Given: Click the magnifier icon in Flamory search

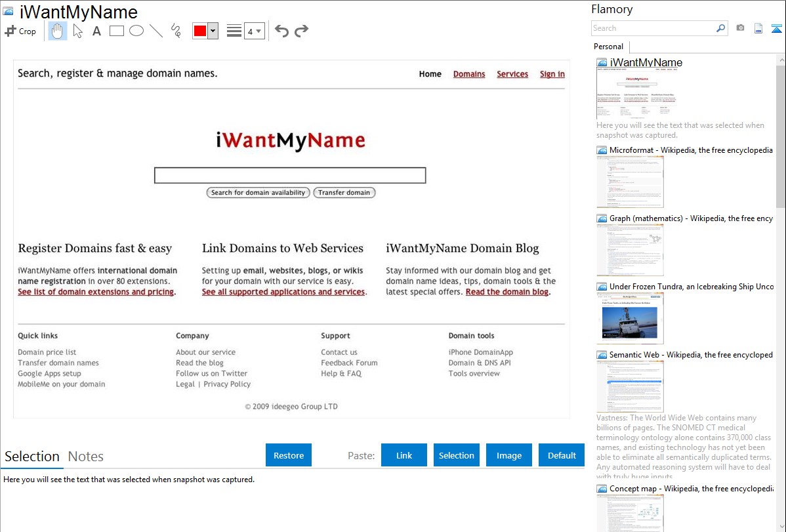Looking at the screenshot, I should [x=720, y=28].
